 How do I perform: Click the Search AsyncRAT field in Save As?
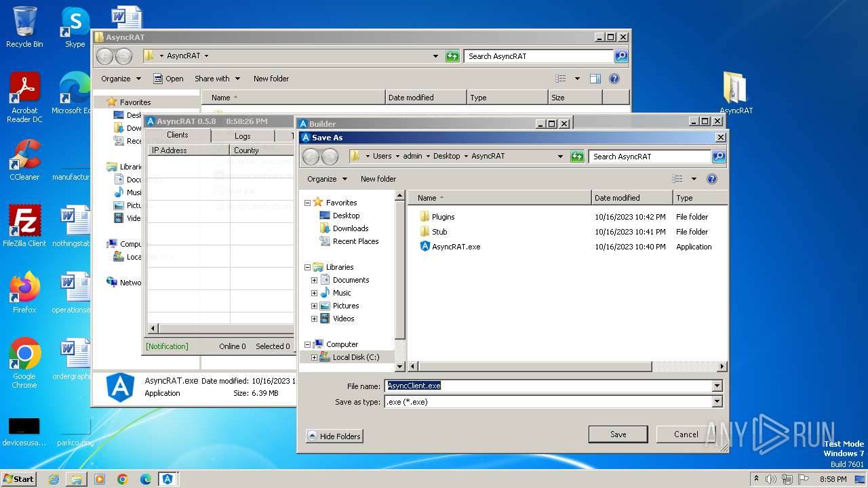650,157
